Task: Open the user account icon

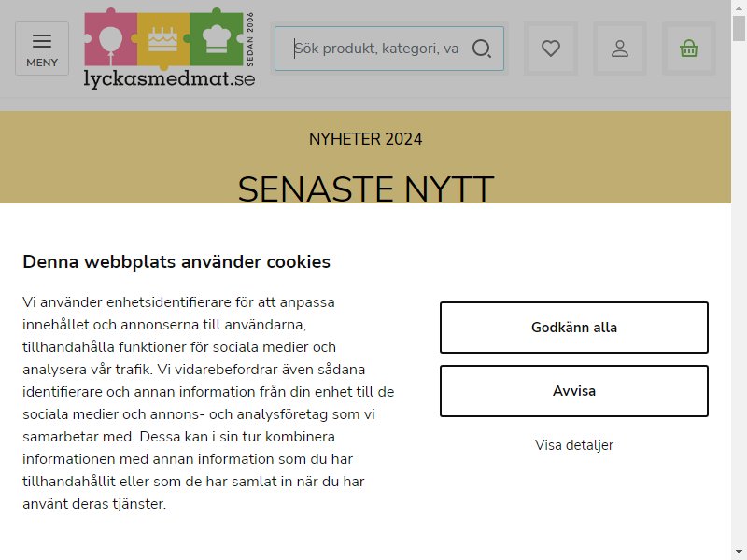Action: (x=620, y=49)
